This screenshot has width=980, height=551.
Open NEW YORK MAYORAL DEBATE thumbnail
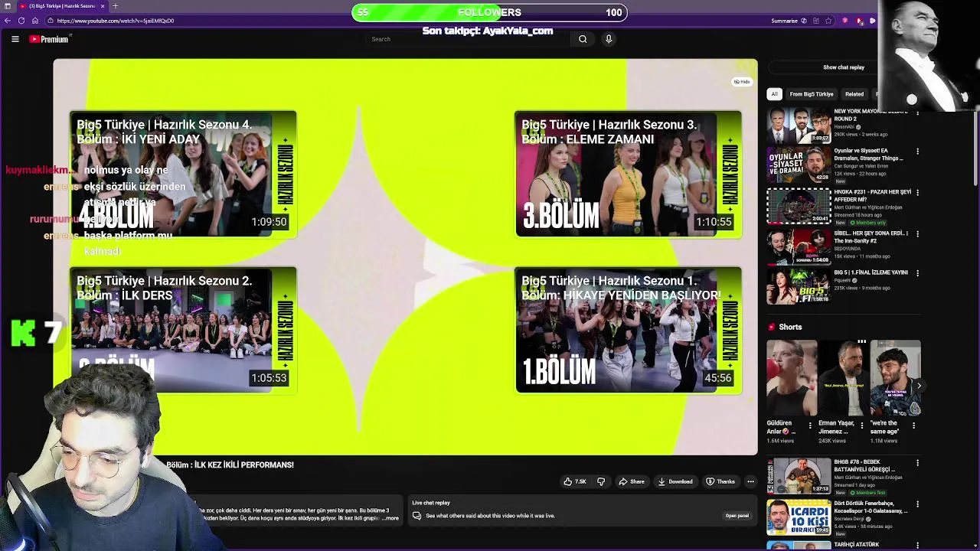[799, 126]
